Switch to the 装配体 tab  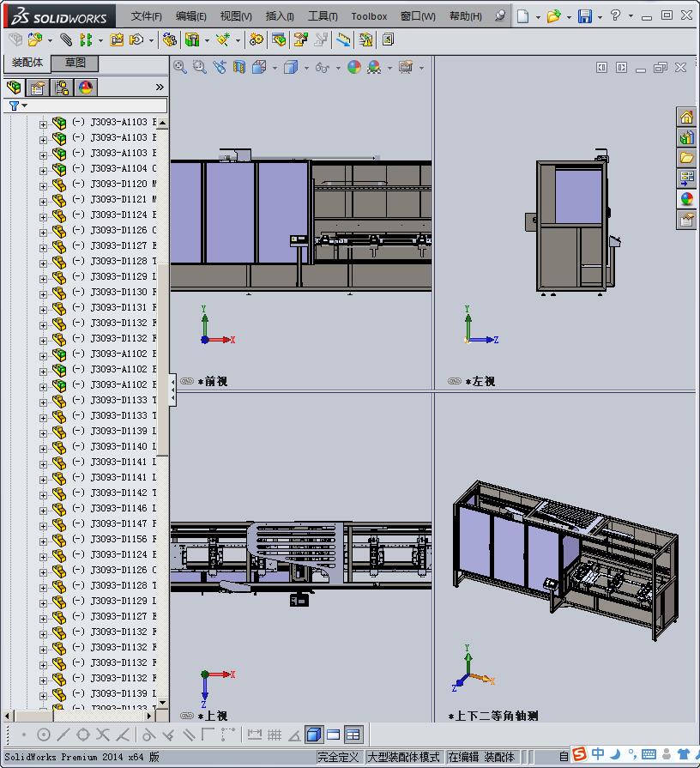tap(27, 63)
